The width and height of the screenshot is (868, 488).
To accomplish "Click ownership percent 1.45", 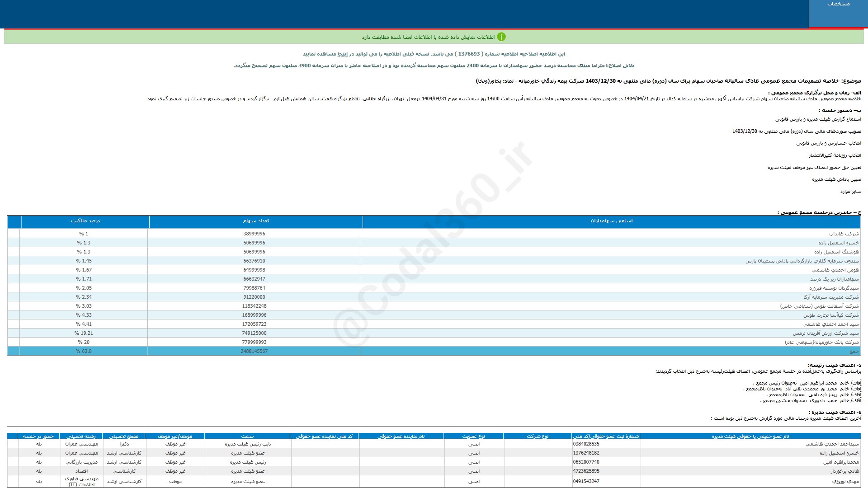I will [x=84, y=261].
